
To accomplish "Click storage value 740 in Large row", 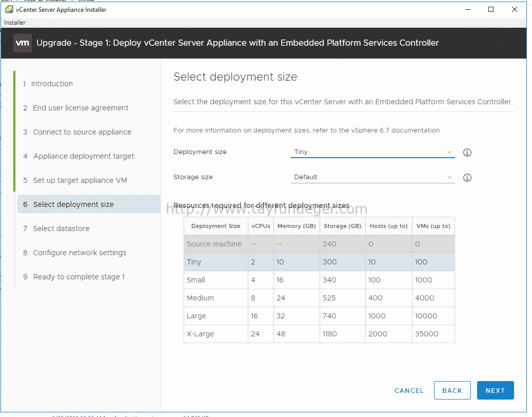I will point(329,316).
